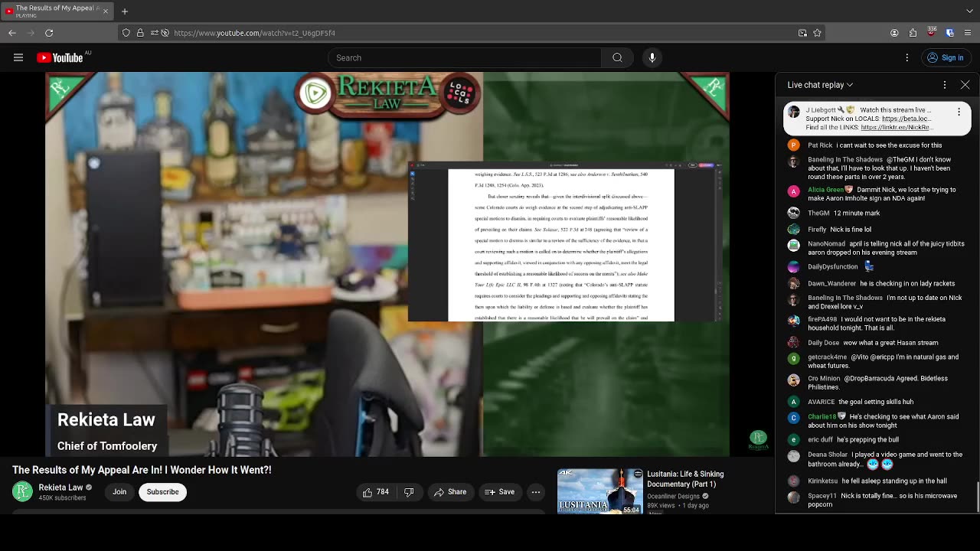980x551 pixels.
Task: Click the Sign in button
Action: (x=946, y=57)
